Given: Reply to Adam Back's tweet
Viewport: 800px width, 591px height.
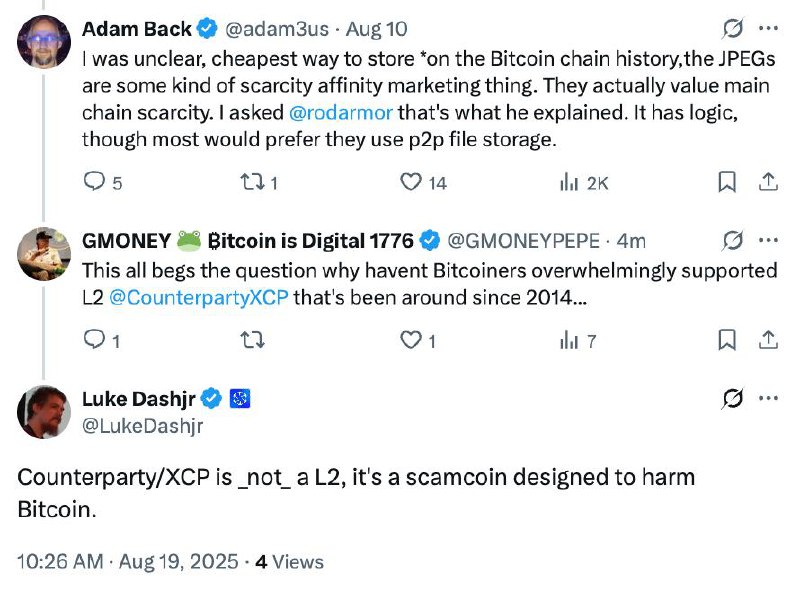Looking at the screenshot, I should tap(94, 182).
